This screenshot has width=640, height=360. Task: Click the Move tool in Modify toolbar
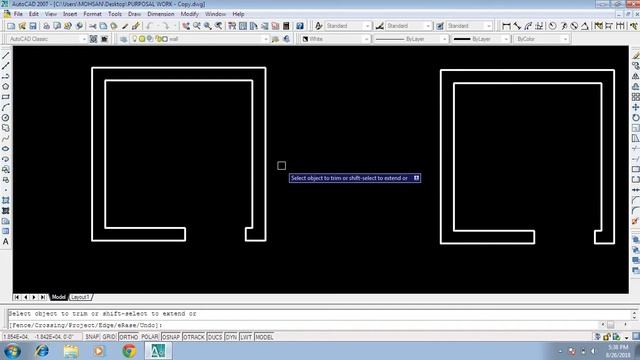(x=636, y=107)
